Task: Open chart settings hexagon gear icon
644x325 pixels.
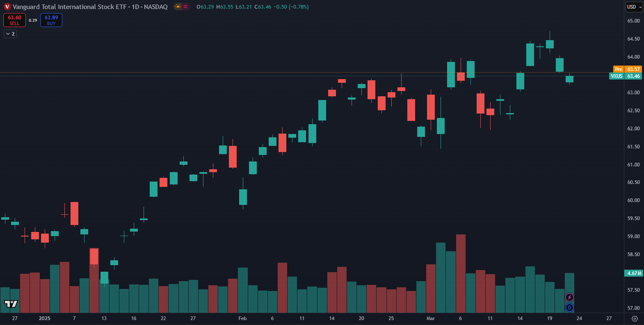Action: pos(635,318)
